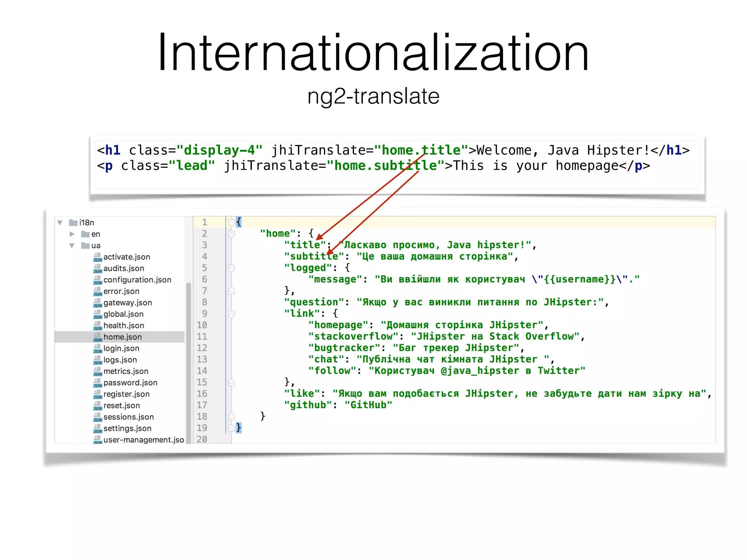
Task: Click the "lead" class value
Action: 192,166
